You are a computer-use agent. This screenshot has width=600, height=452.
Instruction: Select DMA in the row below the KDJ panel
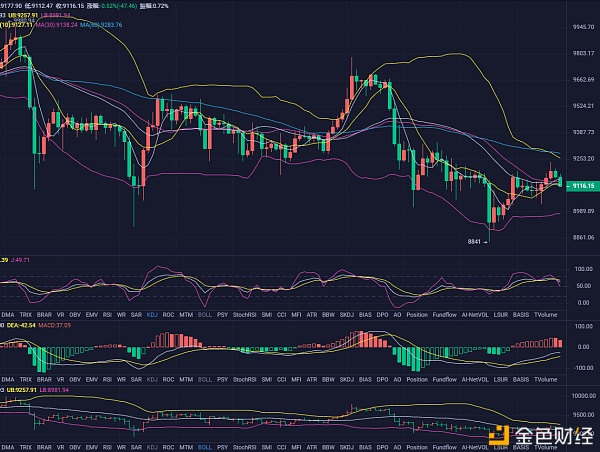pos(8,315)
